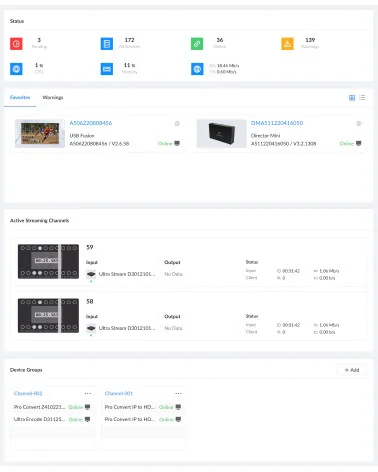Image resolution: width=378 pixels, height=472 pixels.
Task: Click the Add device group button
Action: click(x=352, y=370)
